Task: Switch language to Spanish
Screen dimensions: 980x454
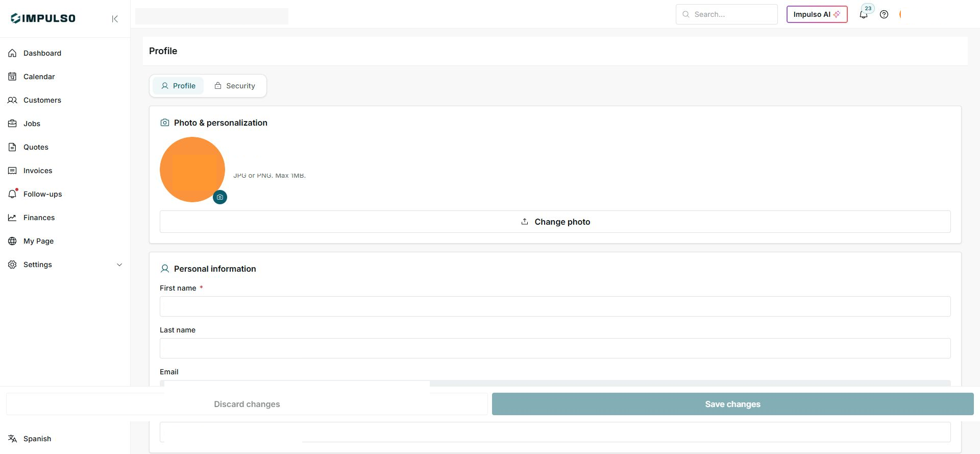Action: click(37, 439)
